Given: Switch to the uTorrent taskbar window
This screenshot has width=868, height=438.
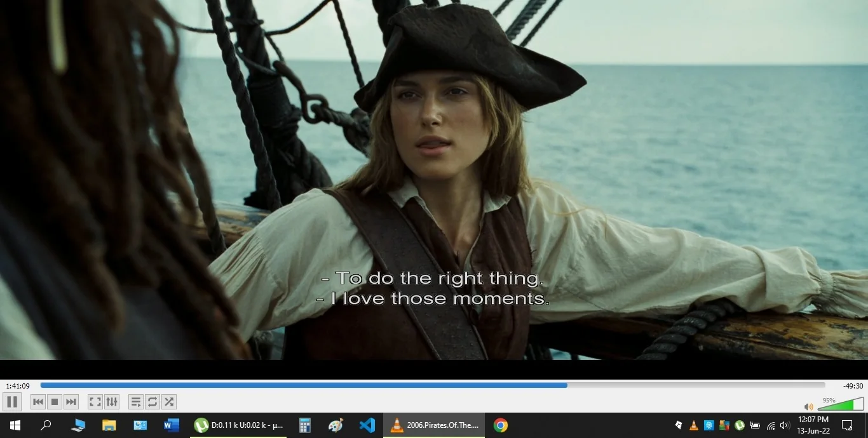Looking at the screenshot, I should 238,425.
